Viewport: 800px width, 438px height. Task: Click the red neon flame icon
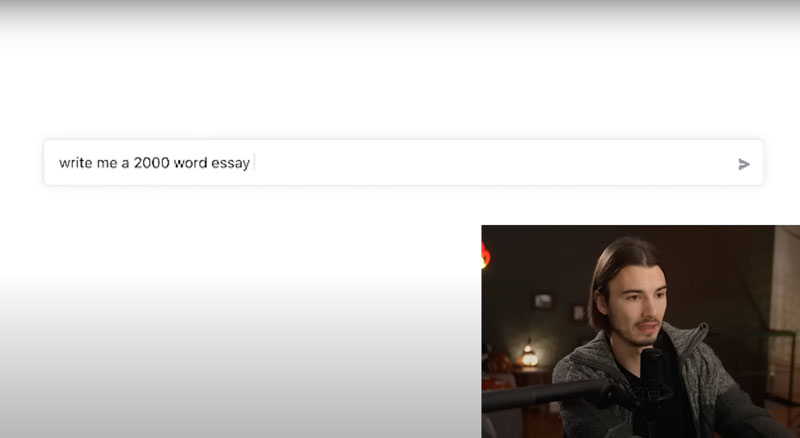(x=485, y=255)
